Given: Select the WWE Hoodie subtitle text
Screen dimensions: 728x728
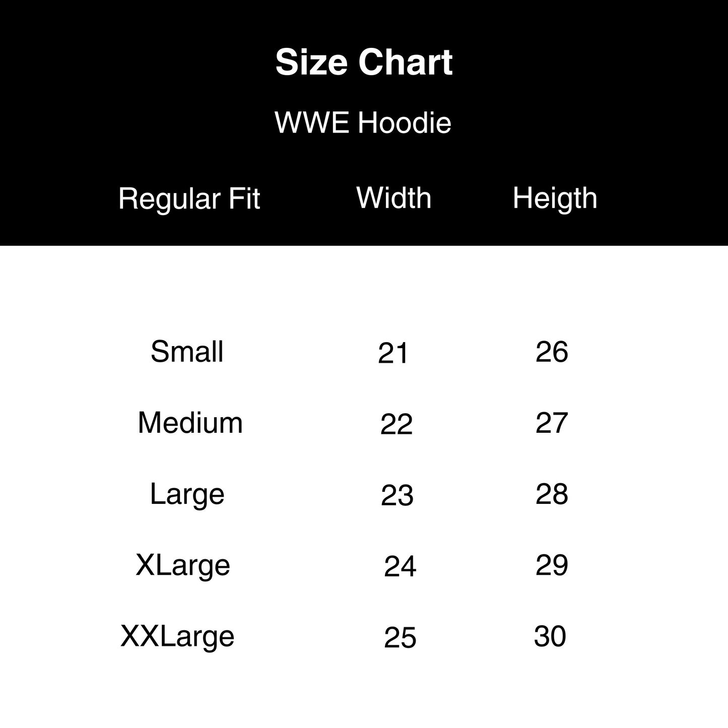Looking at the screenshot, I should [x=363, y=122].
